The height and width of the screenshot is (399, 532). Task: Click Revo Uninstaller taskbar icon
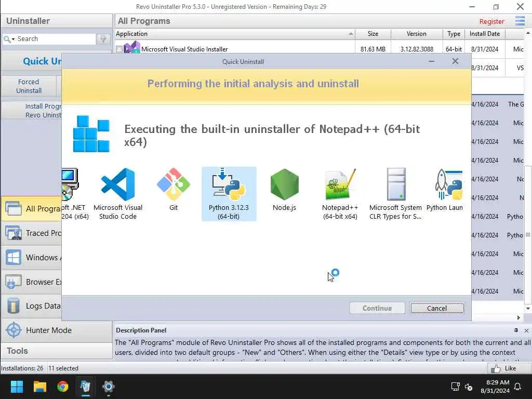(86, 387)
